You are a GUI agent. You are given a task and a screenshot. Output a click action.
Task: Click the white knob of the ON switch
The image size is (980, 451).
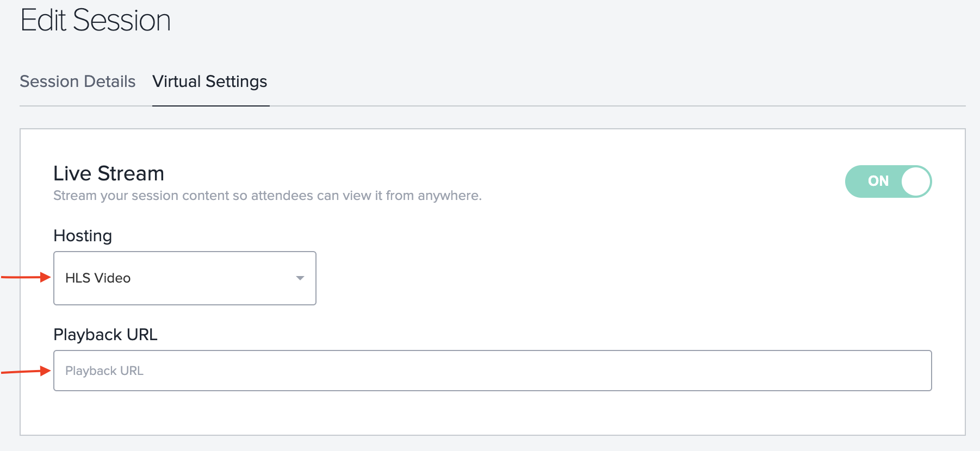916,181
